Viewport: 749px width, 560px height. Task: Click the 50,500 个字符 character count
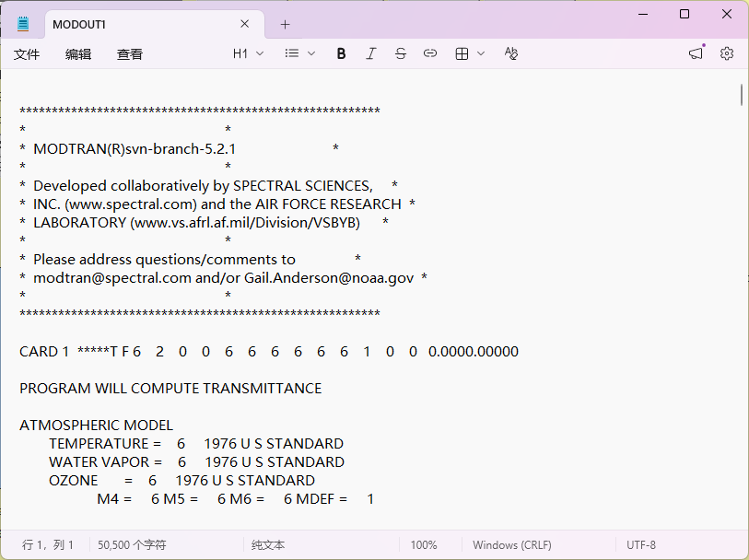point(132,544)
